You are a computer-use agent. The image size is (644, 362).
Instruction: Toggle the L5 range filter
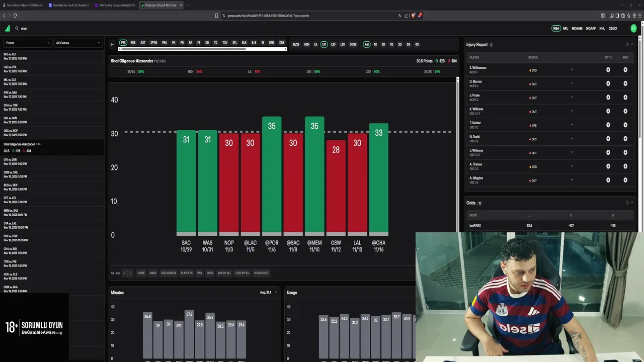click(315, 44)
